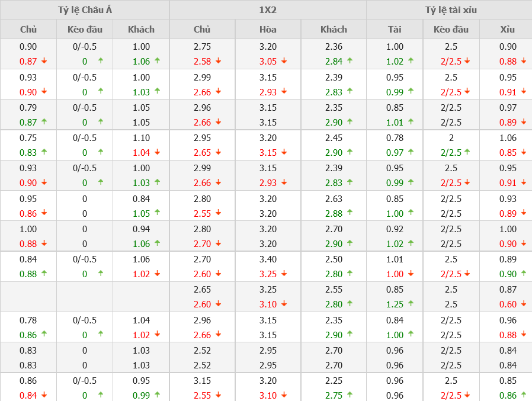Click the down arrow next to 2.58
532x401 pixels.
pos(219,60)
